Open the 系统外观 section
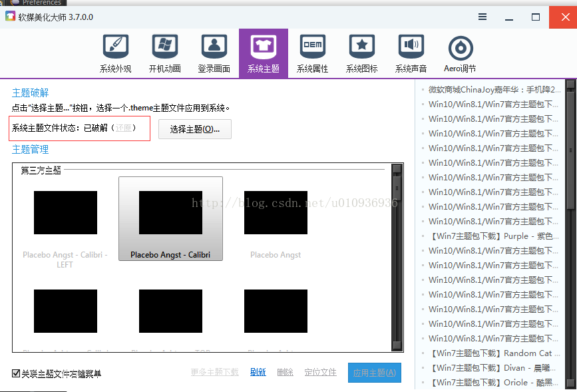 116,54
